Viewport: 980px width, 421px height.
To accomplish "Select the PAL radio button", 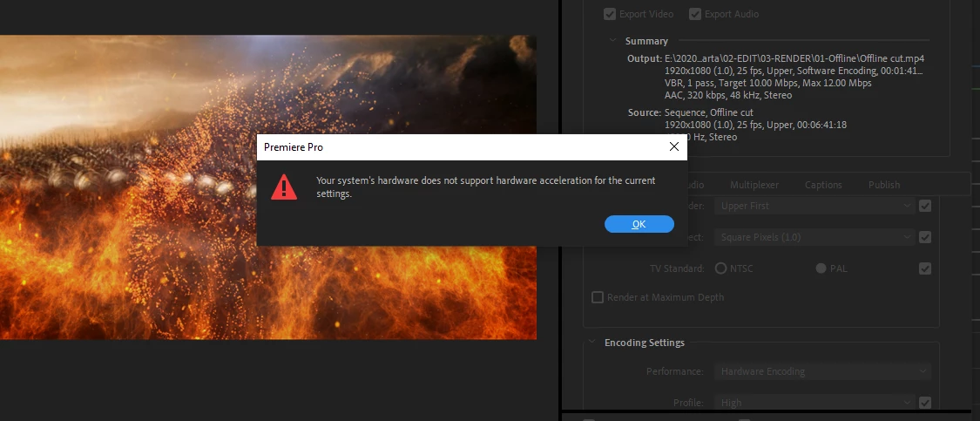I will 821,268.
